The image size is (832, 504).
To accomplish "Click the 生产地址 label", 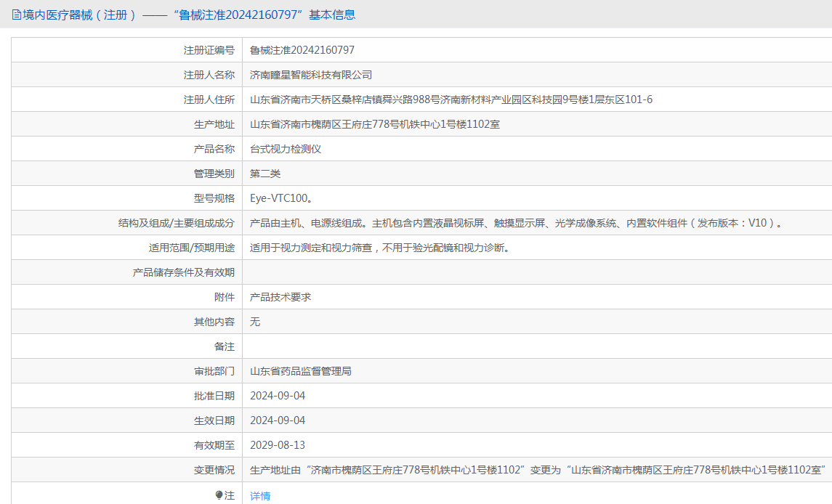I will (214, 124).
